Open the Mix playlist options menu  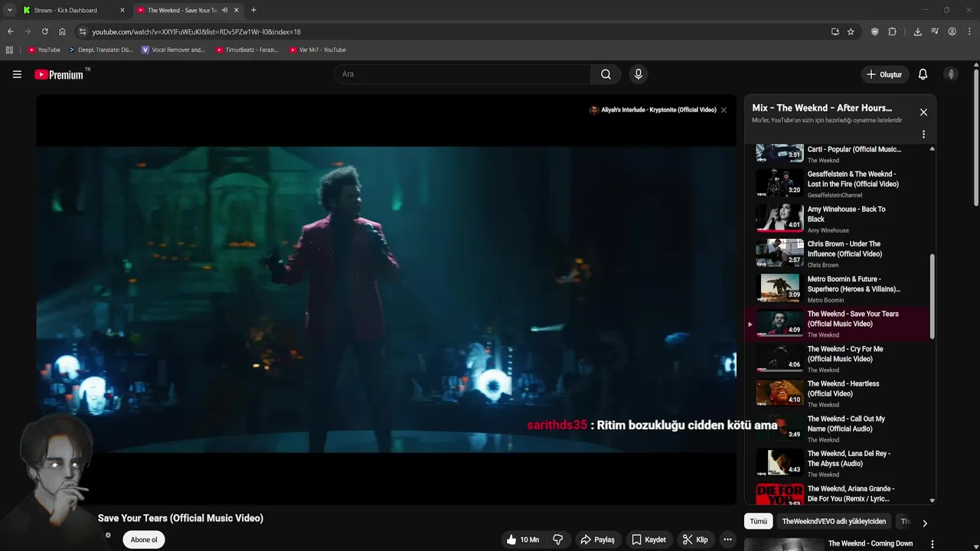click(x=923, y=134)
